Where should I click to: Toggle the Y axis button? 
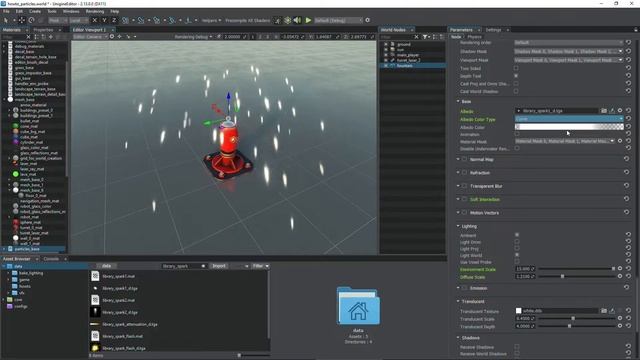click(x=104, y=20)
